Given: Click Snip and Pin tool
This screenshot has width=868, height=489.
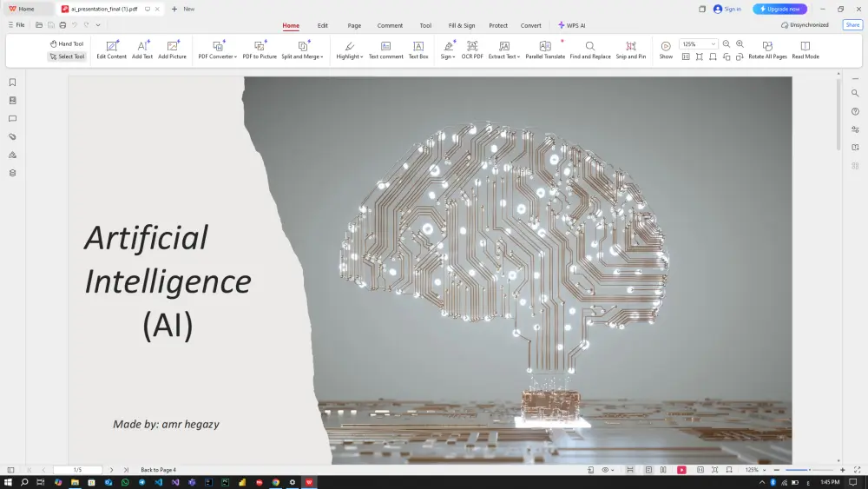Looking at the screenshot, I should tap(631, 50).
